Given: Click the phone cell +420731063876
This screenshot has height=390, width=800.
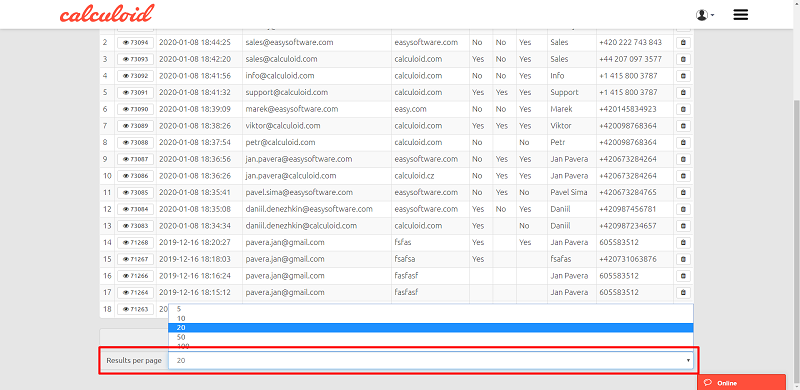Looking at the screenshot, I should 635,259.
